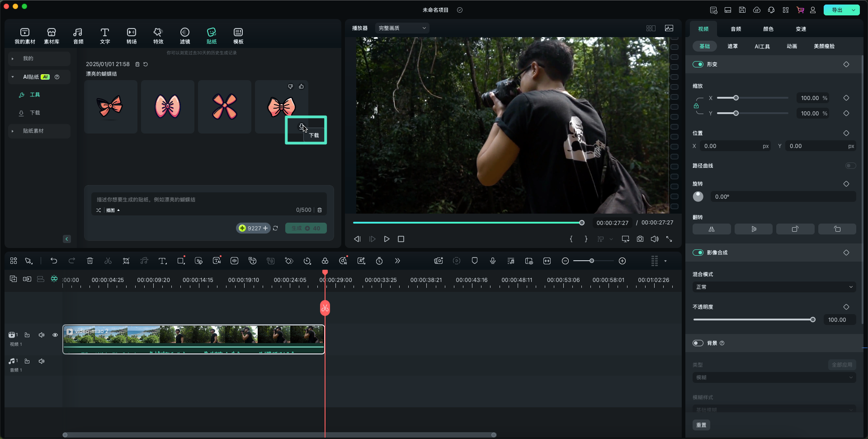
Task: Click the thumbs up on generated sticker
Action: (302, 86)
